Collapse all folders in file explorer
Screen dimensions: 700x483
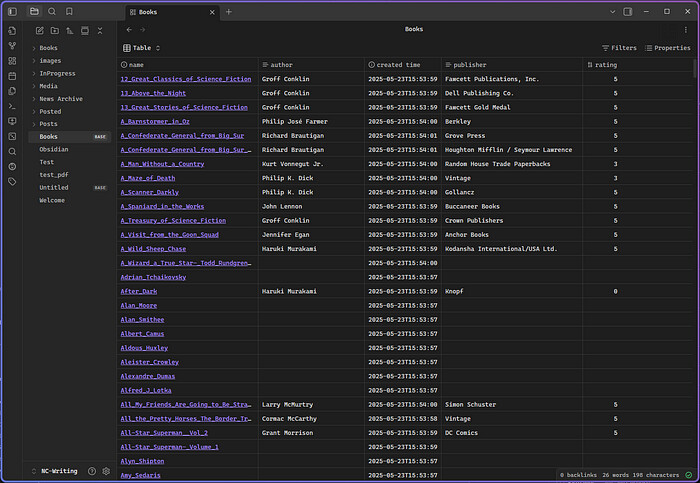pyautogui.click(x=101, y=30)
